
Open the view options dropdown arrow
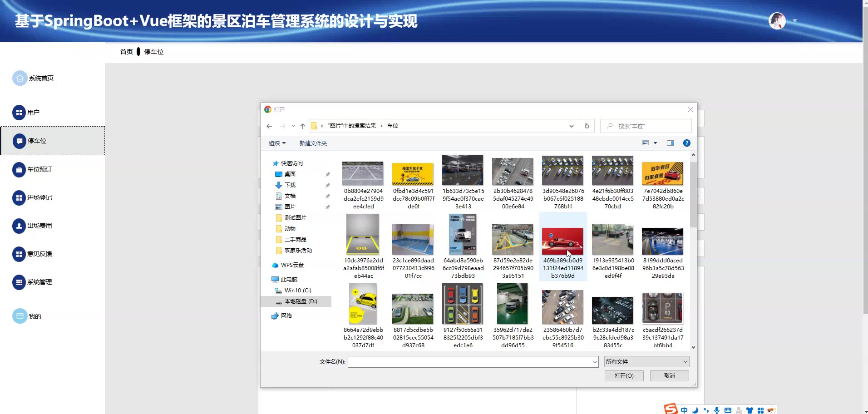point(655,143)
